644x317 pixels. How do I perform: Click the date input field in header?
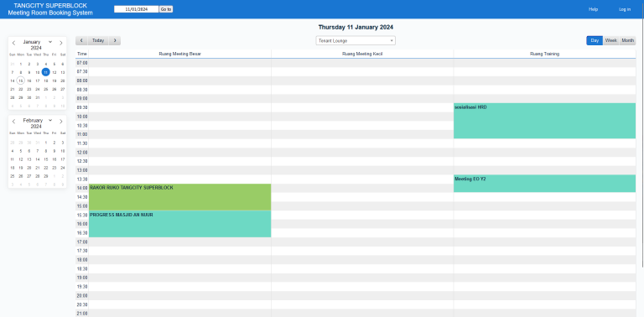pyautogui.click(x=137, y=9)
